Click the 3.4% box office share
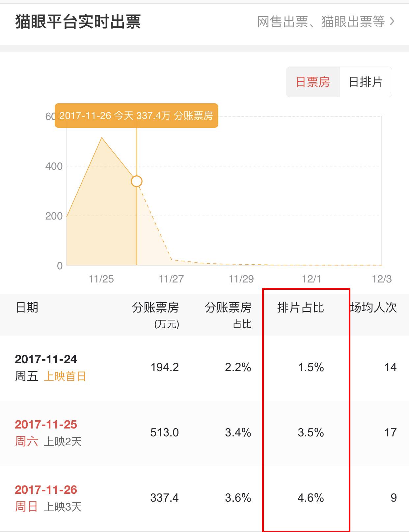The width and height of the screenshot is (409, 532). point(238,432)
